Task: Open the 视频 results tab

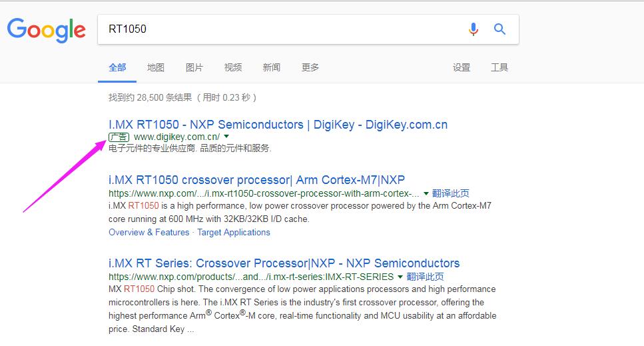Action: coord(233,67)
